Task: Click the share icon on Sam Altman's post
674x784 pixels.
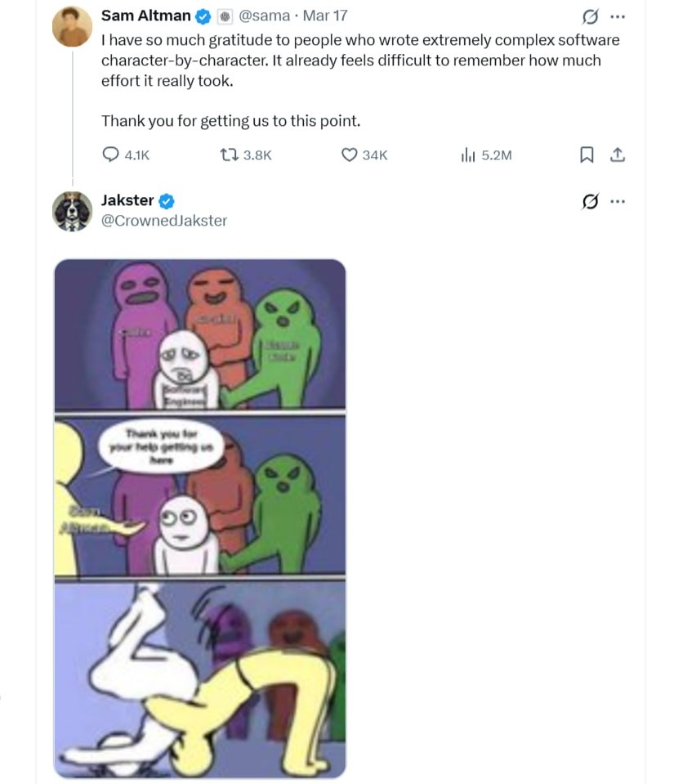Action: [618, 155]
